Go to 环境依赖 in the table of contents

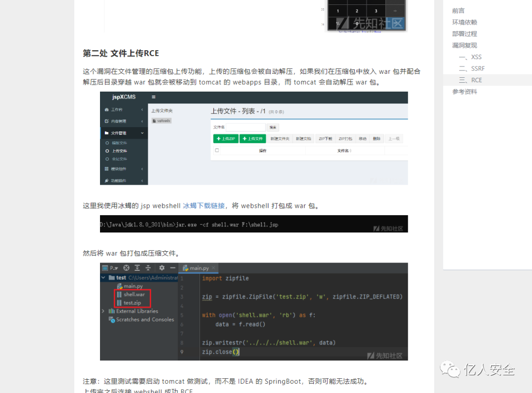click(x=465, y=22)
